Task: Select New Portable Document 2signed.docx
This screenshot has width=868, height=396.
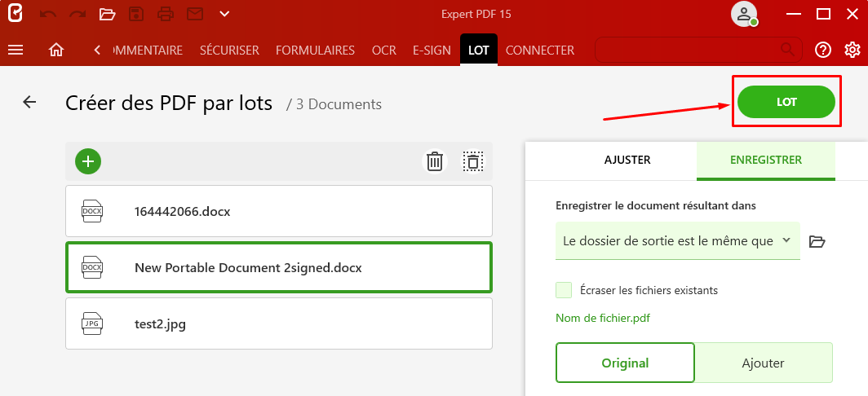Action: click(x=279, y=267)
